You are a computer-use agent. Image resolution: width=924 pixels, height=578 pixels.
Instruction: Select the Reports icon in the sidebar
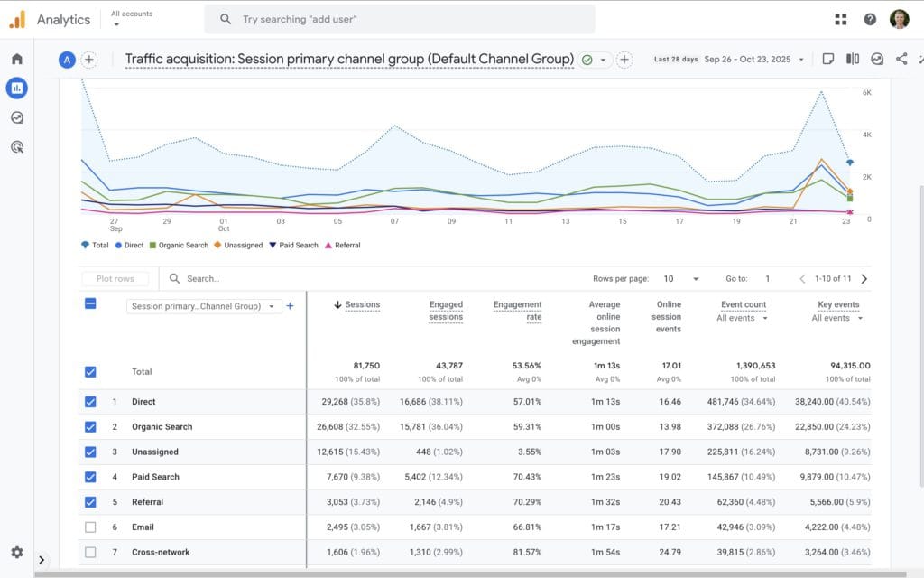16,88
